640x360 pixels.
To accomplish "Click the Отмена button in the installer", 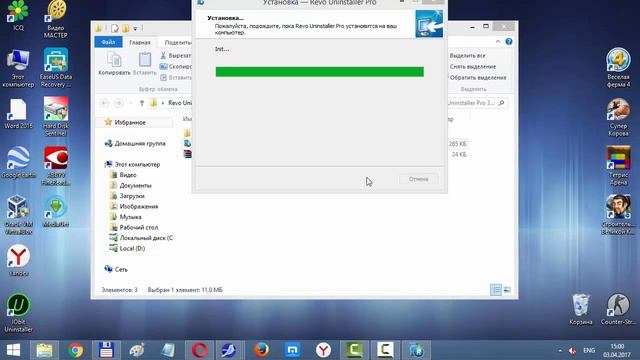I will tap(418, 179).
